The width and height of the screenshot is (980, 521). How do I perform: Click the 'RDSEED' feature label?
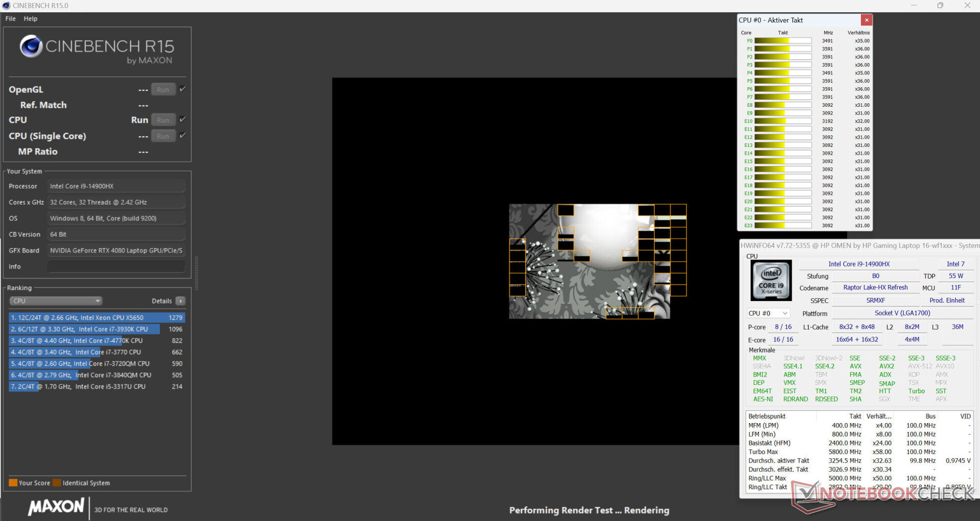tap(826, 399)
